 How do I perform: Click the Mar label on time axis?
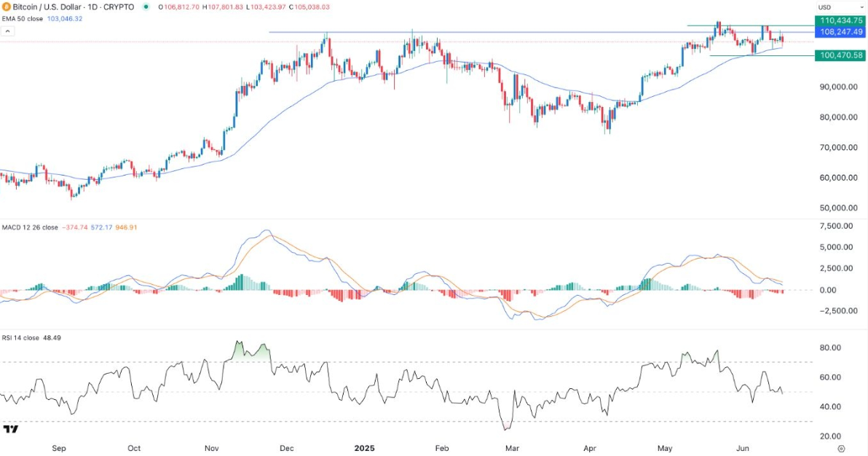pyautogui.click(x=512, y=448)
